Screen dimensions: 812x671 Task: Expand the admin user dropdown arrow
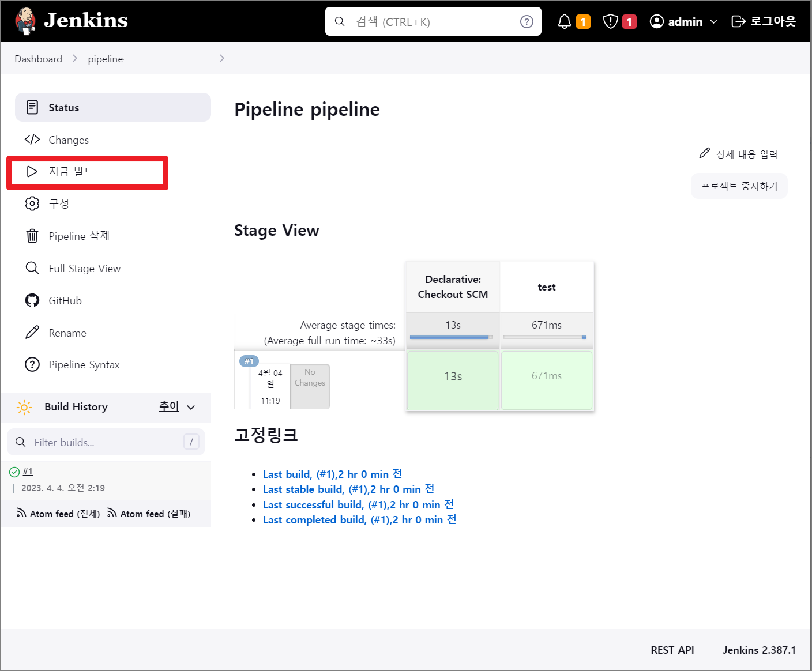click(713, 22)
